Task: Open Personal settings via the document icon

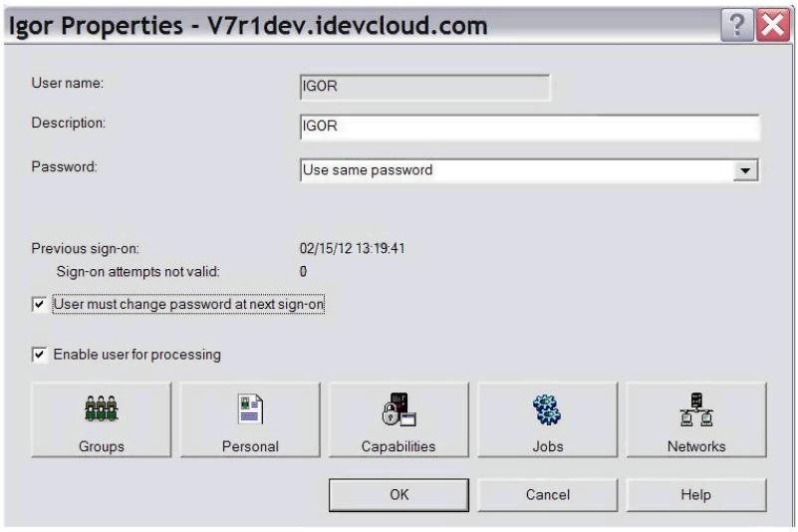Action: pos(250,420)
